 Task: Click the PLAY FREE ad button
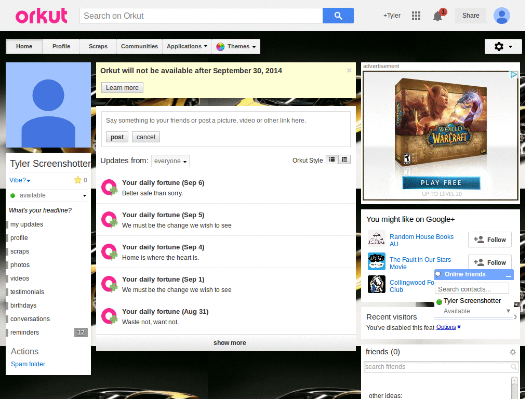click(441, 183)
